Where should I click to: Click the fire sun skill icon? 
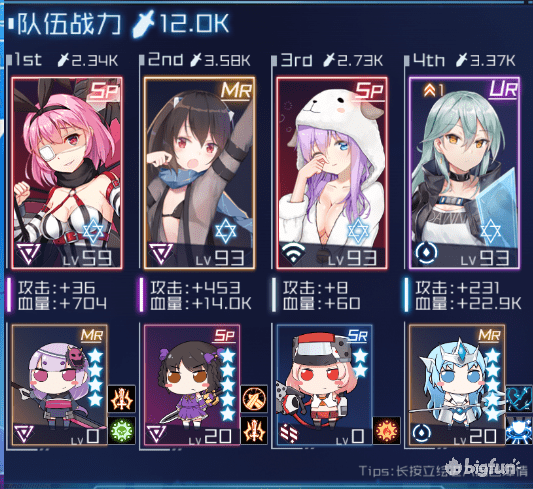[386, 431]
